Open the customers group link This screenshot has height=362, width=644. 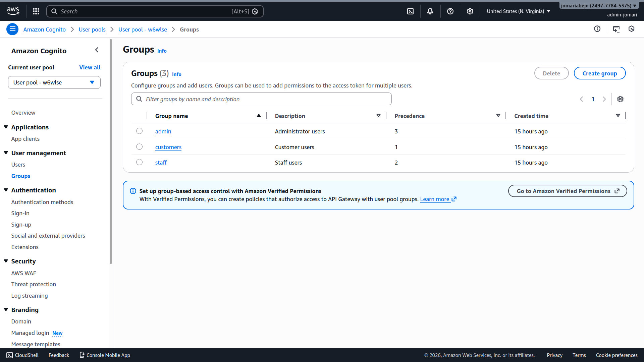point(168,147)
